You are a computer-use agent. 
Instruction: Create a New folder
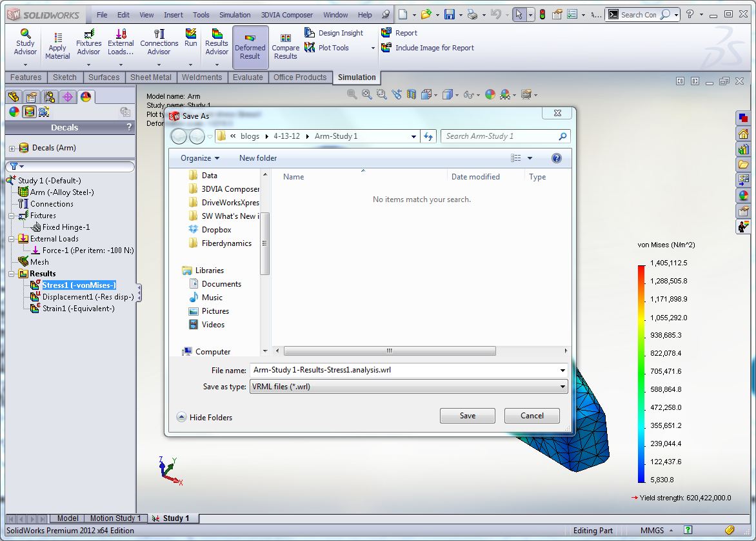(258, 158)
